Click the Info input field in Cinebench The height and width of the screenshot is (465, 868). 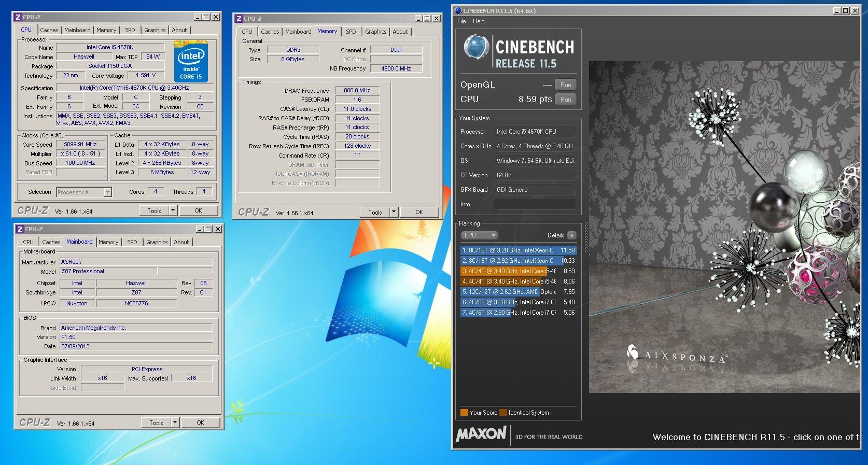tap(535, 204)
